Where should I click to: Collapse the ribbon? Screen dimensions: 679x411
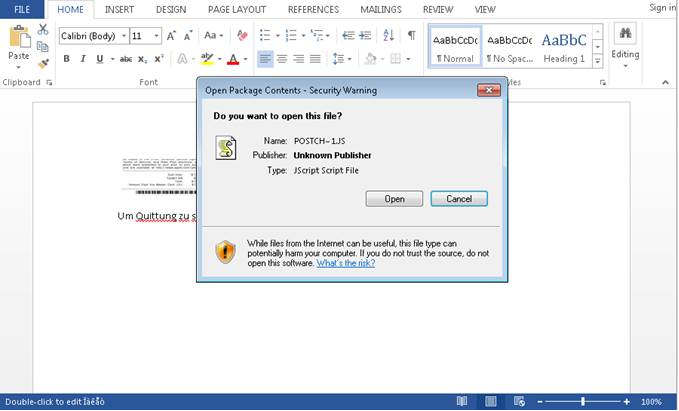coord(666,82)
